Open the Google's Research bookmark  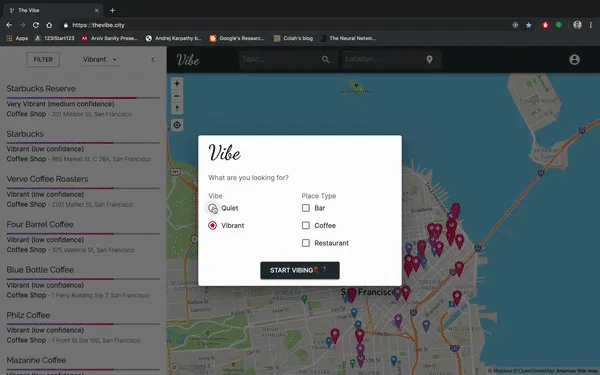coord(237,38)
